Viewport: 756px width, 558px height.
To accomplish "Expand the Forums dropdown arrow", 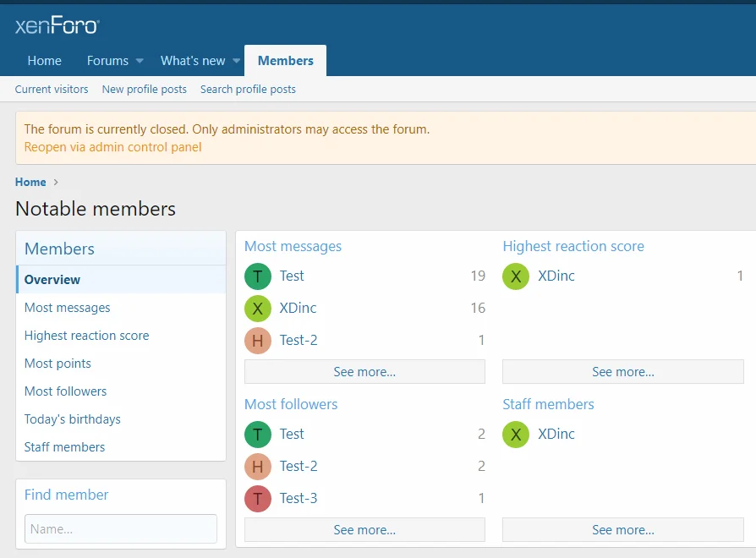I will point(140,61).
